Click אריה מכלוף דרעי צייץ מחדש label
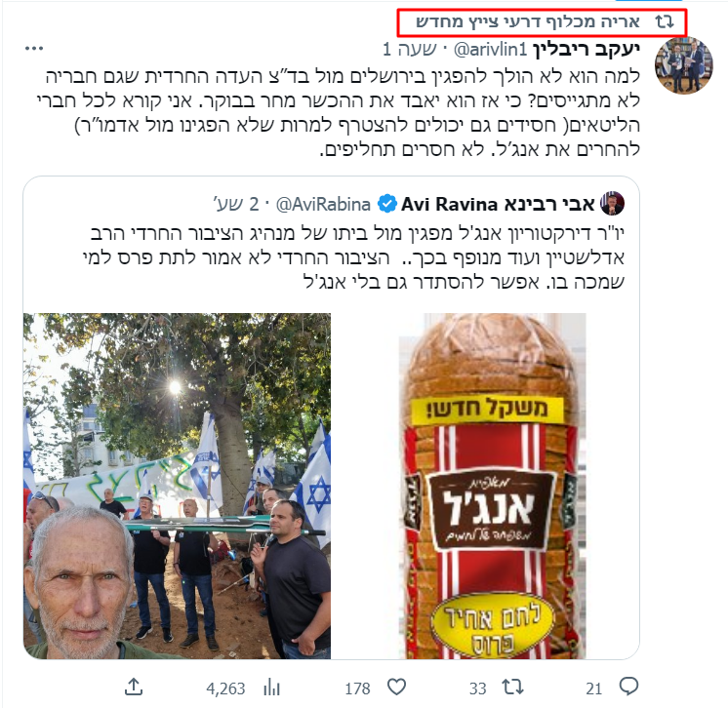The width and height of the screenshot is (728, 708). pyautogui.click(x=527, y=21)
